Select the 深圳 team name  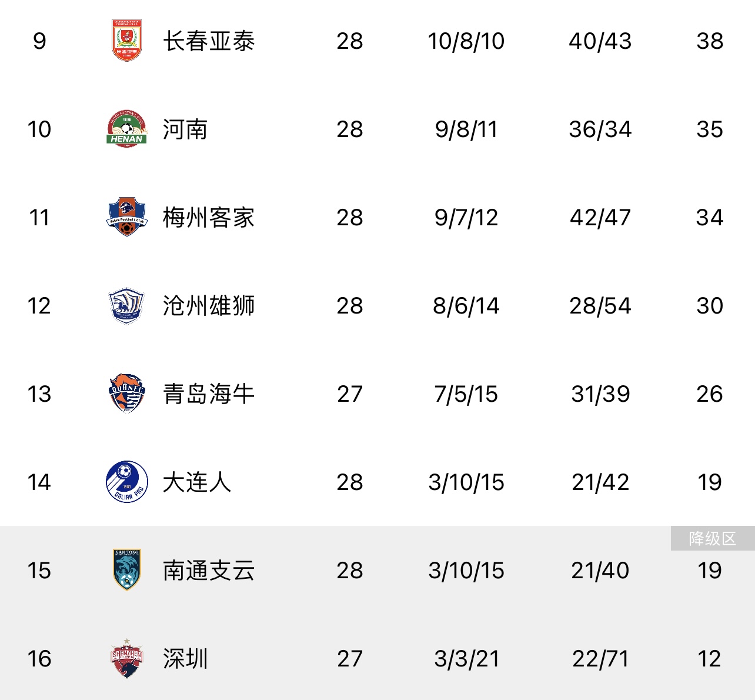(185, 659)
